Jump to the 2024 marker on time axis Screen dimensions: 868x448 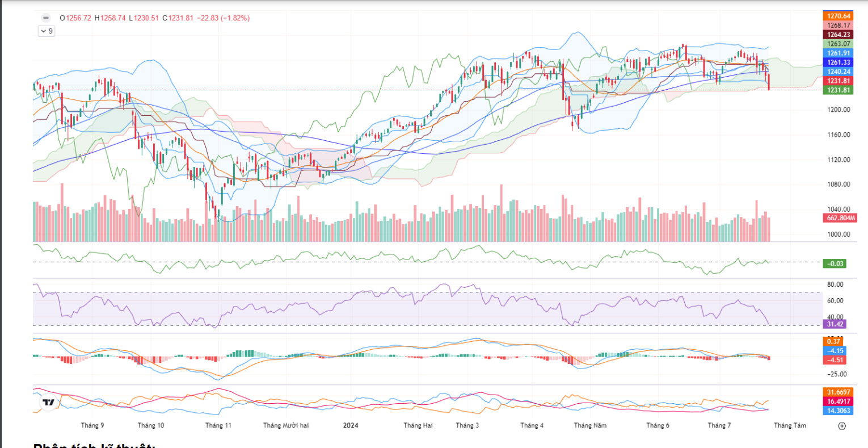coord(351,425)
